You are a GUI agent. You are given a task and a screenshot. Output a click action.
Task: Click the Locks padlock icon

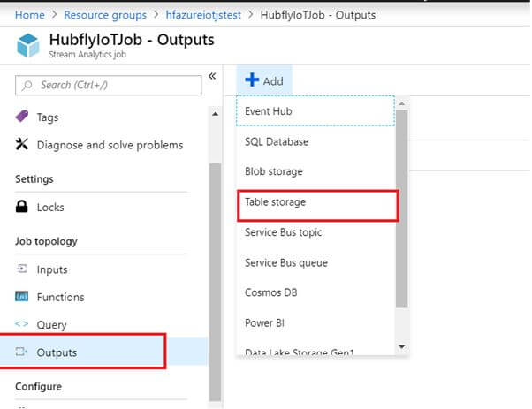click(22, 208)
